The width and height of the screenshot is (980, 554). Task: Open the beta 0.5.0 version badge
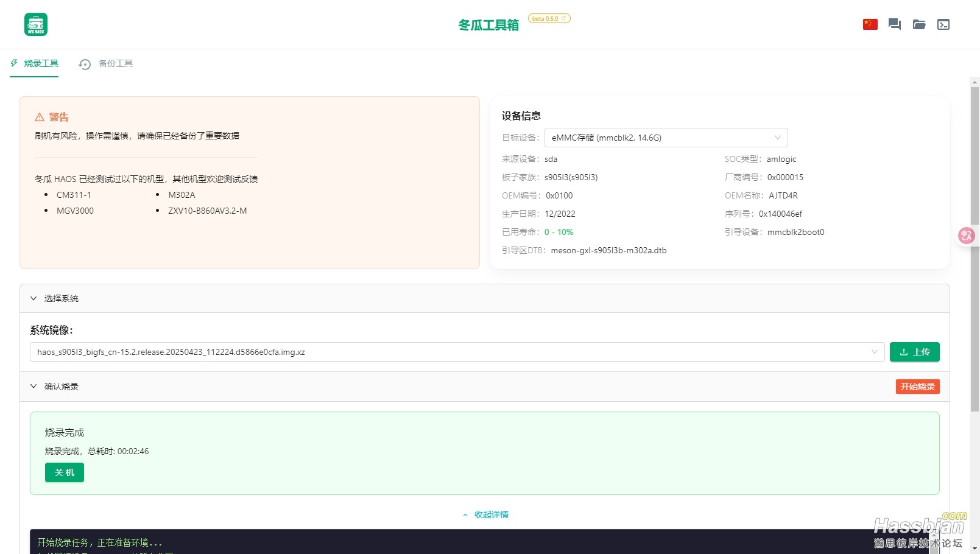[549, 18]
